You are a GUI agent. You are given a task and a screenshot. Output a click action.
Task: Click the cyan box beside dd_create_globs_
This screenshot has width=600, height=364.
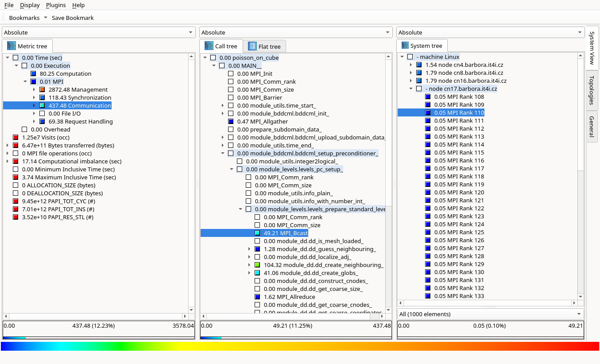tap(257, 273)
